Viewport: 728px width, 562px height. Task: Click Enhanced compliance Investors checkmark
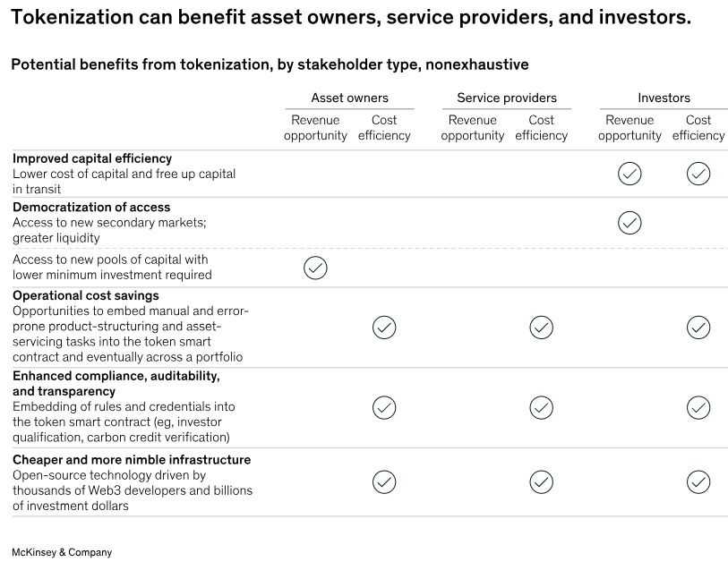[698, 408]
